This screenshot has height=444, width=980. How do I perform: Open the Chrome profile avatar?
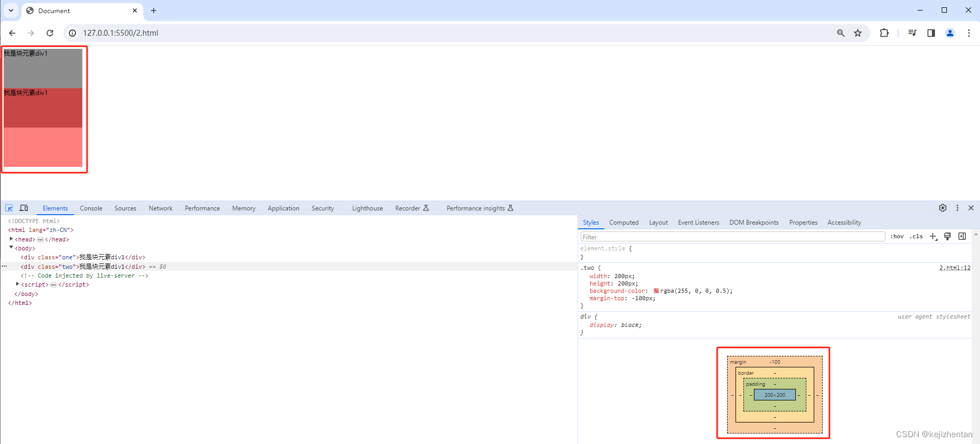click(x=950, y=33)
